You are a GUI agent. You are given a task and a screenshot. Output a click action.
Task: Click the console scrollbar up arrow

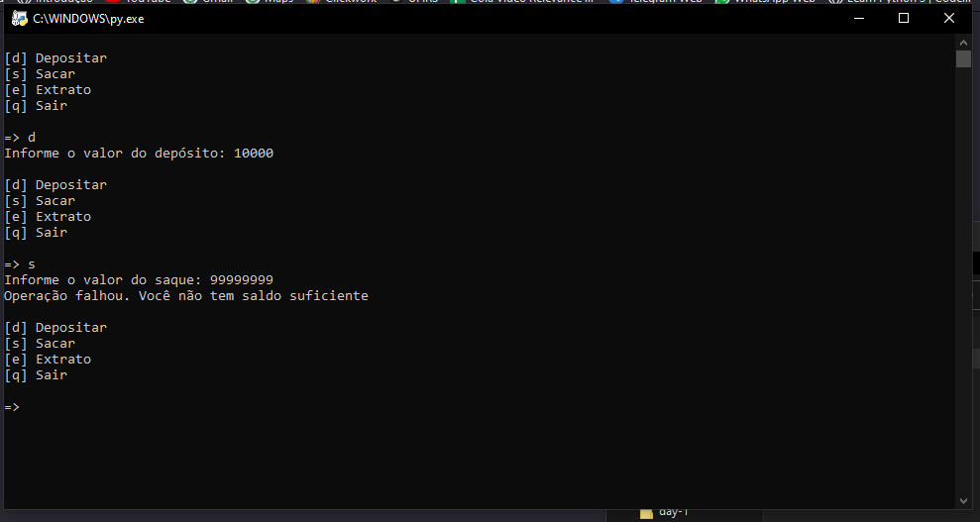[x=963, y=43]
